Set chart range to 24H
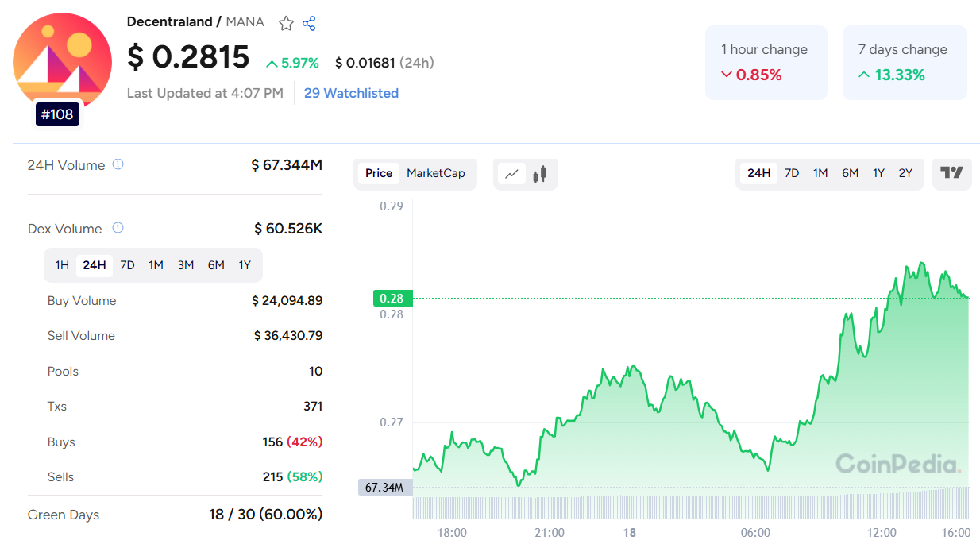The height and width of the screenshot is (540, 980). 758,173
